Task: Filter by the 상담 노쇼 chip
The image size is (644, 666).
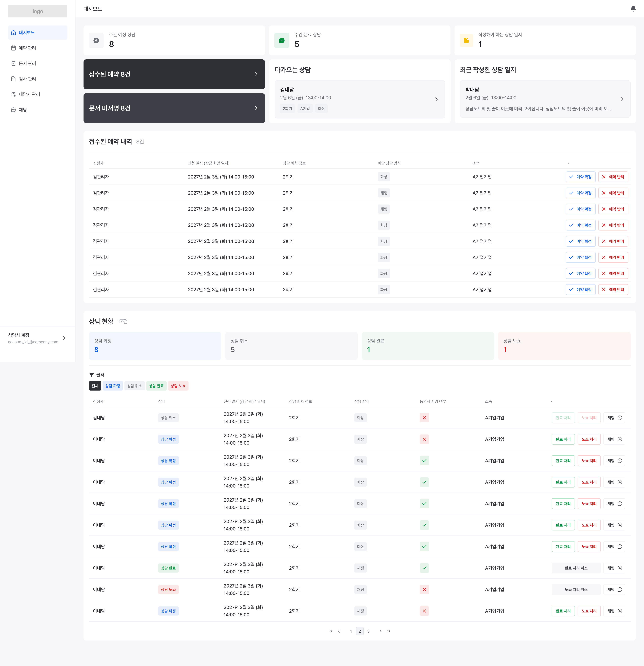Action: (x=178, y=386)
